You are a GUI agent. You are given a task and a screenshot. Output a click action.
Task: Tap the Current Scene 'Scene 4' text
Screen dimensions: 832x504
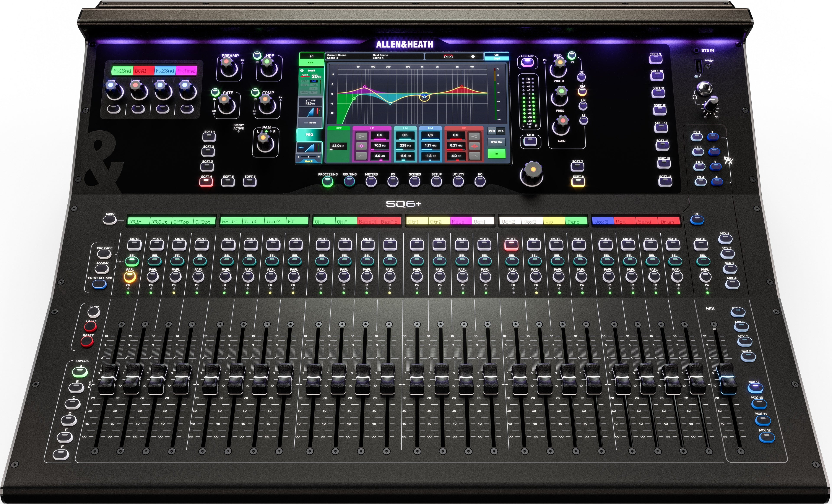tap(332, 58)
